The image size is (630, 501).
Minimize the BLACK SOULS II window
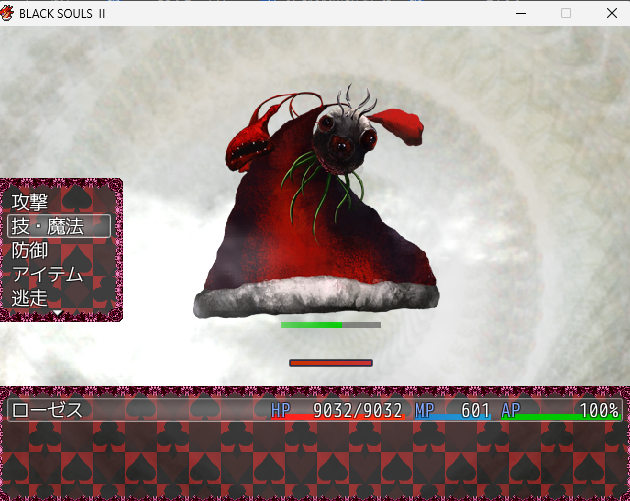click(521, 13)
